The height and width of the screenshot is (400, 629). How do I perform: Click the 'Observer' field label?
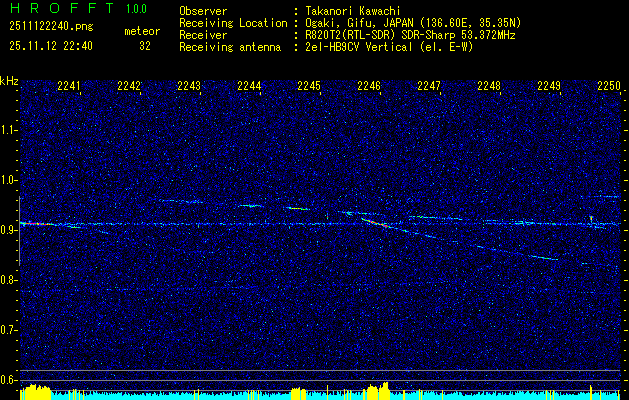pyautogui.click(x=203, y=11)
